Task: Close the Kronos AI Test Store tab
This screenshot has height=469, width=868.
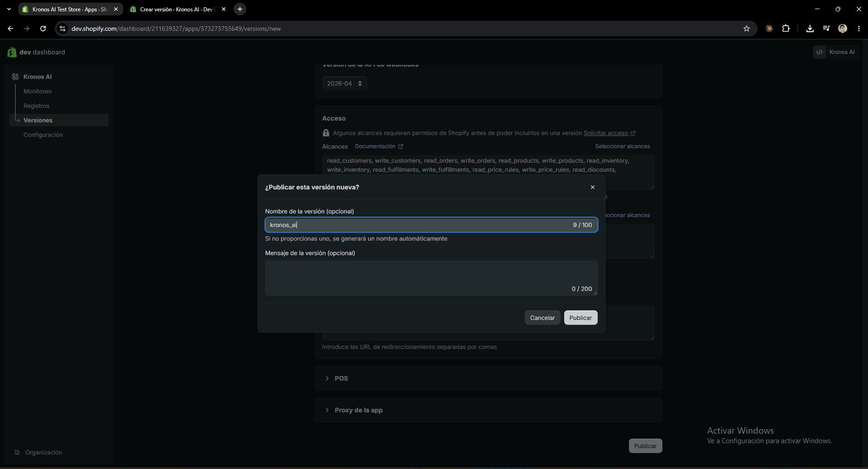Action: click(116, 9)
